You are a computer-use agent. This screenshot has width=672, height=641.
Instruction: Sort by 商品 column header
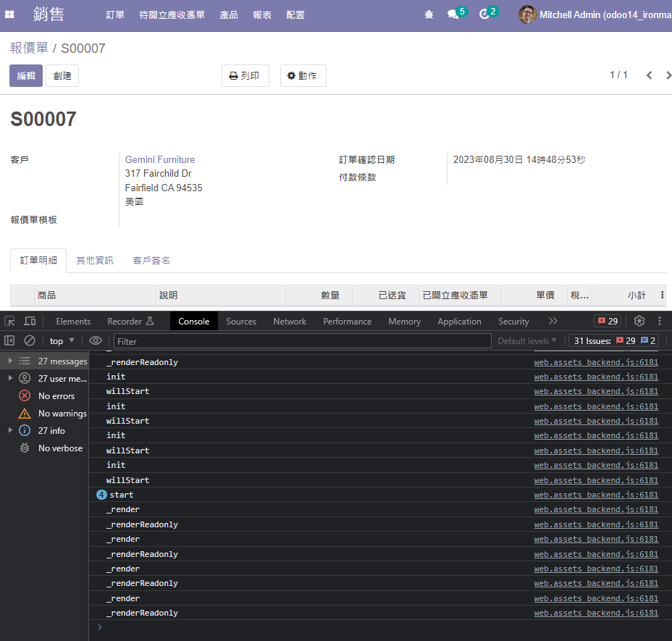[95, 295]
